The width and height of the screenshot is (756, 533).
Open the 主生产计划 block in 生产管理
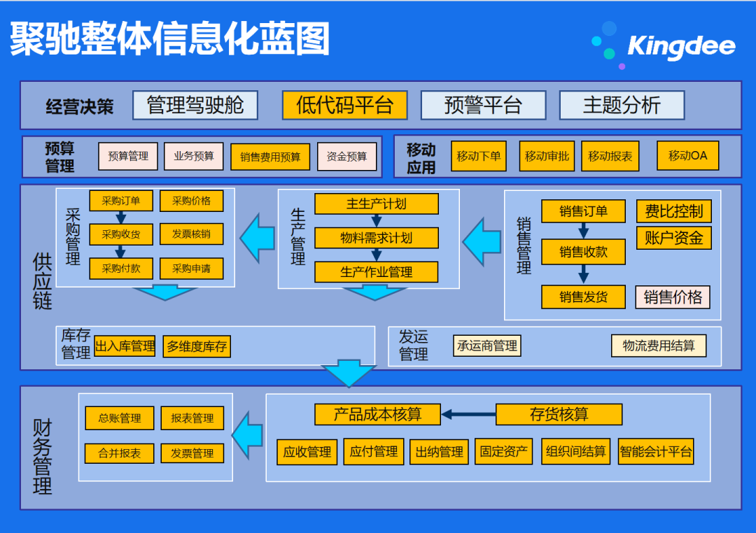[x=378, y=204]
